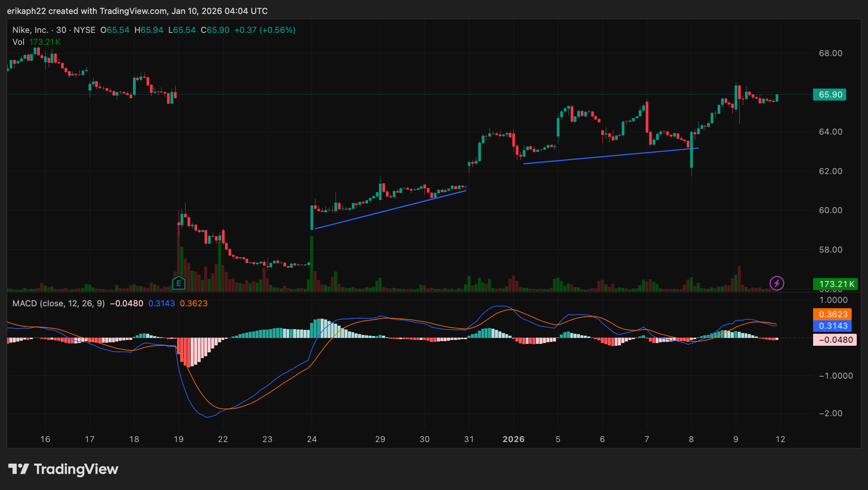The height and width of the screenshot is (490, 868).
Task: Click the TradingView wordmark text
Action: (x=76, y=469)
